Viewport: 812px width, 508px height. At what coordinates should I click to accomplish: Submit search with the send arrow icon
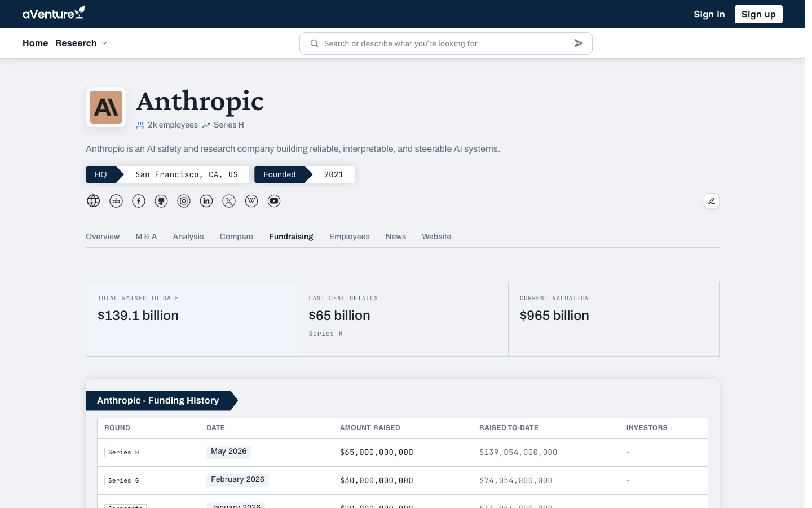579,43
